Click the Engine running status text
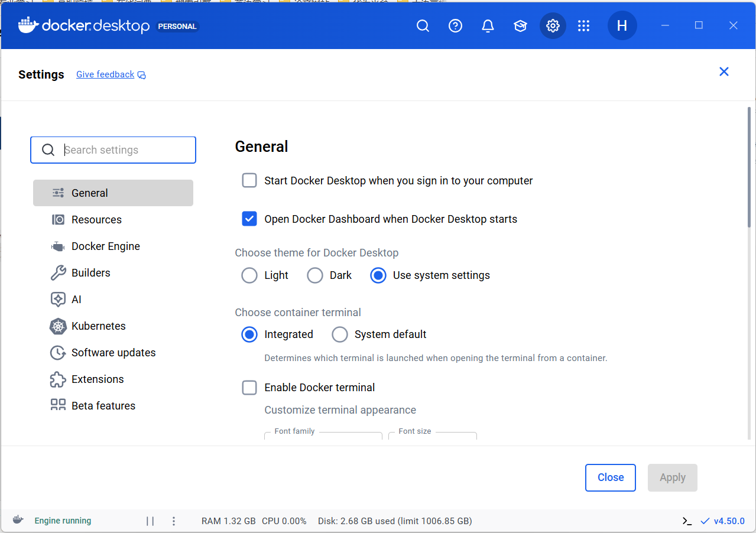Screen dimensions: 756x533 point(63,521)
